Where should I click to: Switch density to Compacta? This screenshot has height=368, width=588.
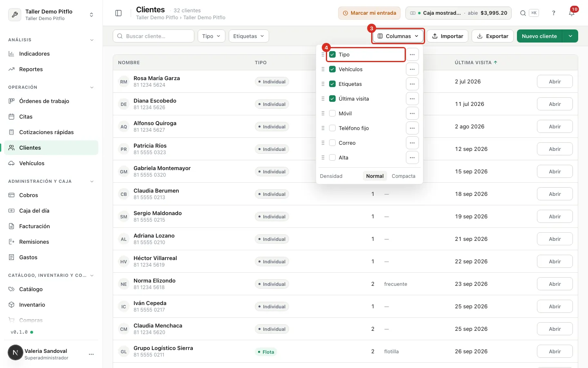pos(403,176)
